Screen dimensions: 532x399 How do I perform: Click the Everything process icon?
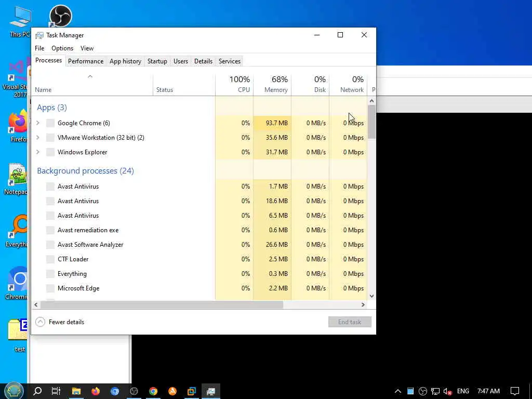tap(50, 274)
